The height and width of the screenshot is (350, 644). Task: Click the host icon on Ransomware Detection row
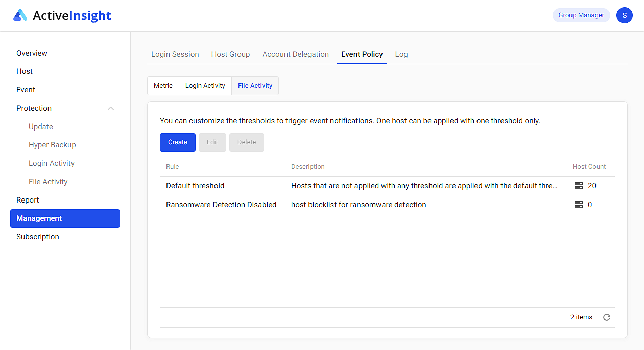point(578,204)
